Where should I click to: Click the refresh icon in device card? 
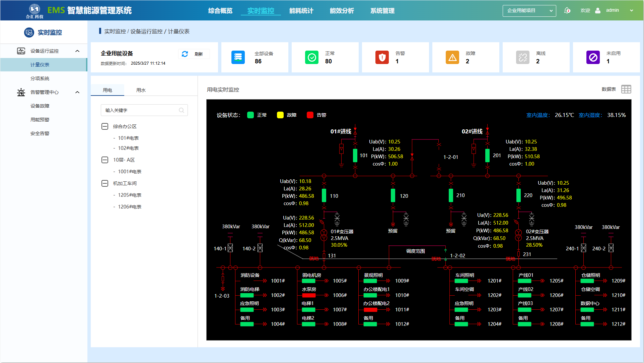185,54
